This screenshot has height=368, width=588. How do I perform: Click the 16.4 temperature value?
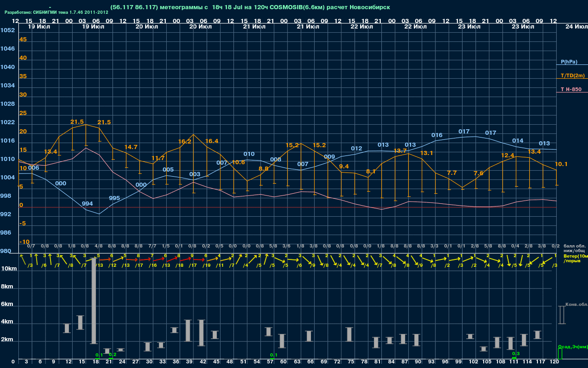click(x=212, y=141)
